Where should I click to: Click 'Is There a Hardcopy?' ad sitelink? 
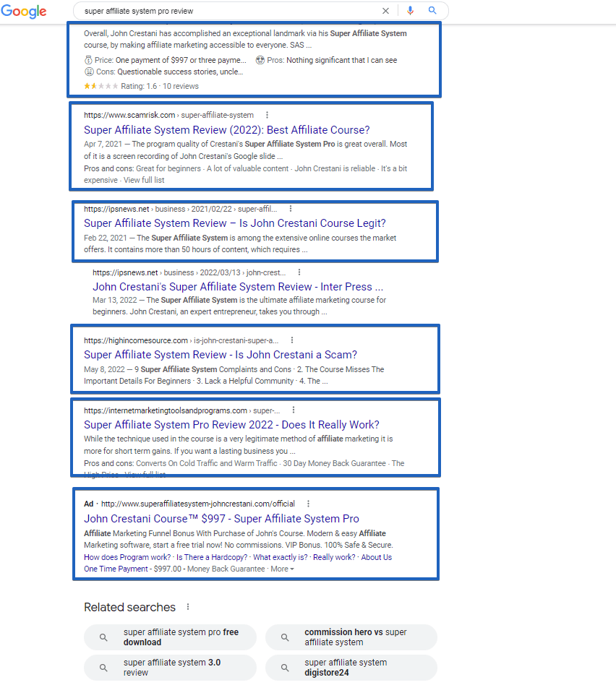(212, 557)
